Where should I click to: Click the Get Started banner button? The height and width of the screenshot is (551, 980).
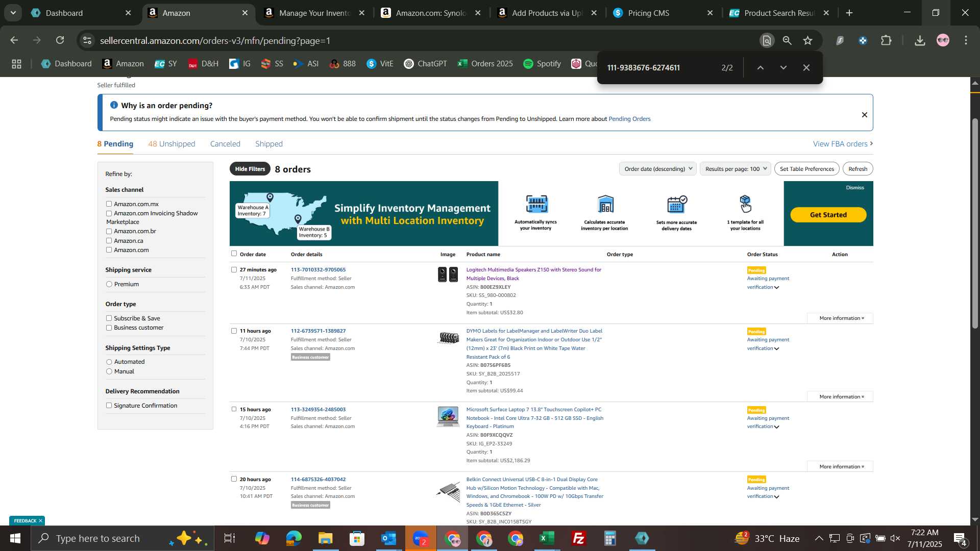tap(828, 215)
